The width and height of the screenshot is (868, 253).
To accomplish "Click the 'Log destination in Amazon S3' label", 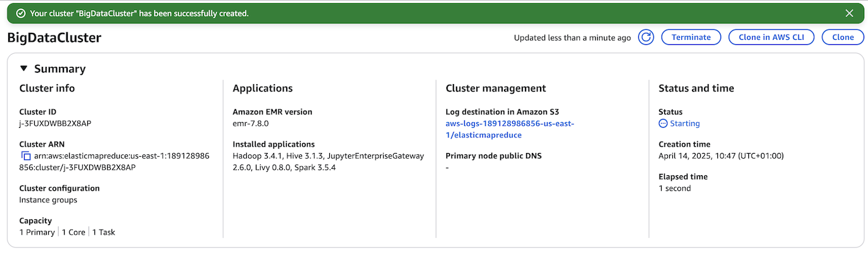I will [x=502, y=111].
